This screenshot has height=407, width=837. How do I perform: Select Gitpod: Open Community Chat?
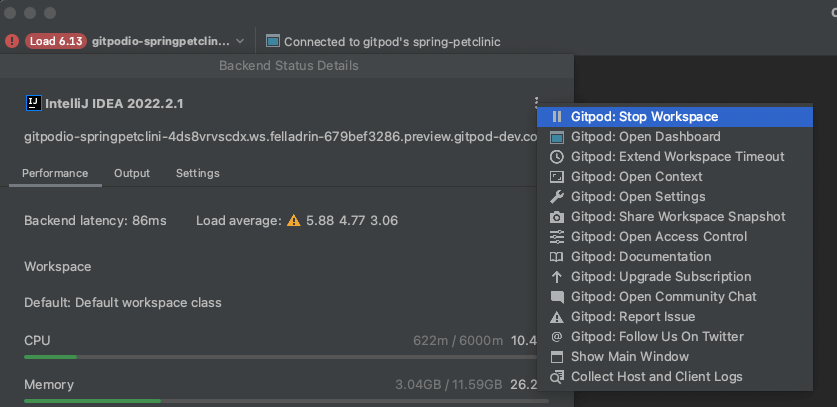click(x=675, y=297)
